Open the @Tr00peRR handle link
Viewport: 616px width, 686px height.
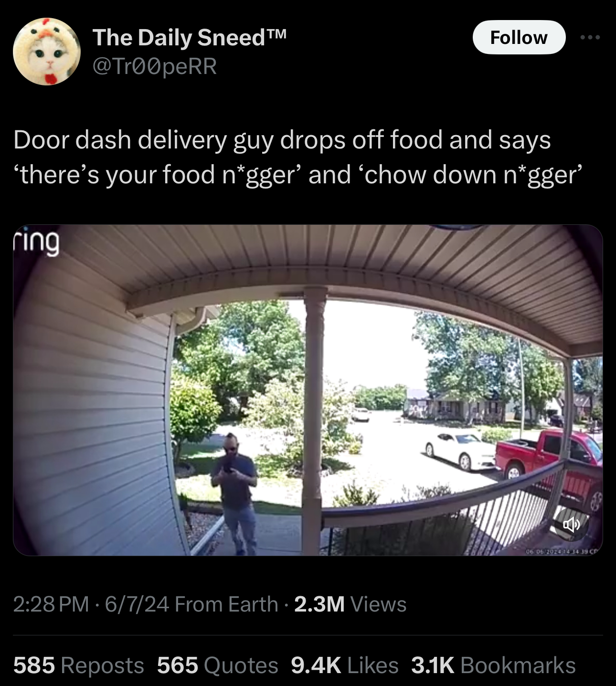point(155,66)
